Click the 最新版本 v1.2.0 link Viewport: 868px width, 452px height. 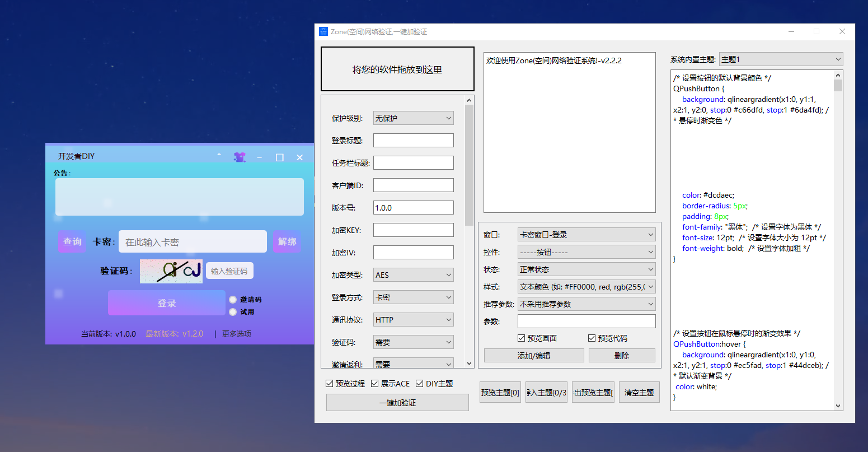click(175, 334)
